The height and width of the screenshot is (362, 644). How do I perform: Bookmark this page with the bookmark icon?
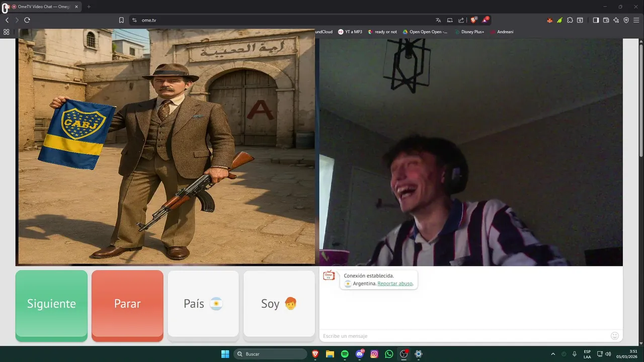click(121, 20)
